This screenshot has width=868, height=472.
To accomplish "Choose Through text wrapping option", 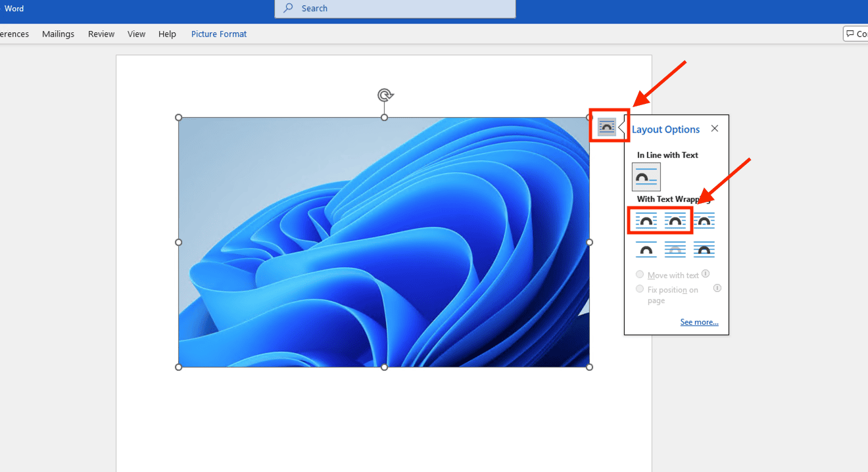I will 704,221.
